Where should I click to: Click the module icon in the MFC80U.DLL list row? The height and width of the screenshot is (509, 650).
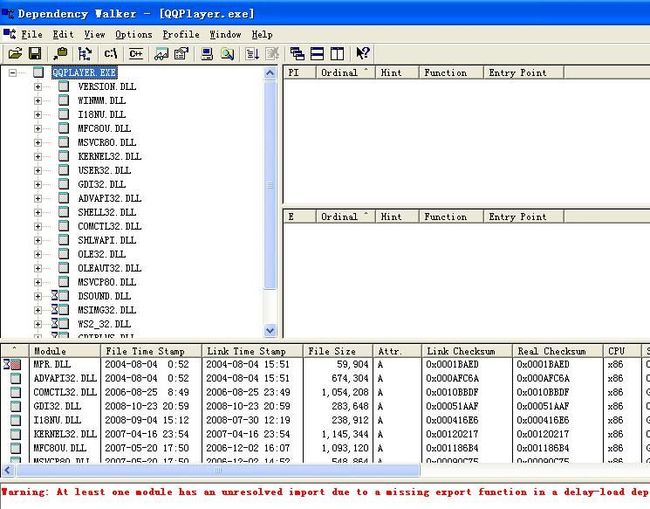[15, 448]
